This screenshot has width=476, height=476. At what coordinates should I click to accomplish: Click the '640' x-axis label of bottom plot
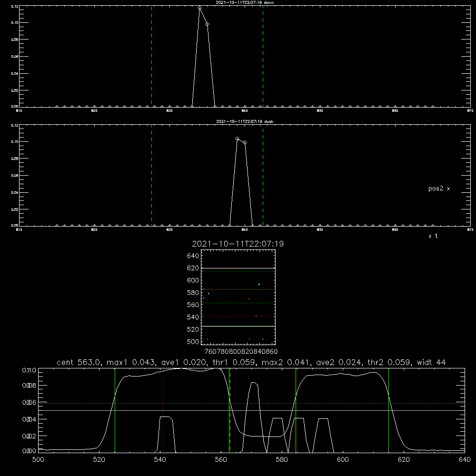(x=465, y=459)
